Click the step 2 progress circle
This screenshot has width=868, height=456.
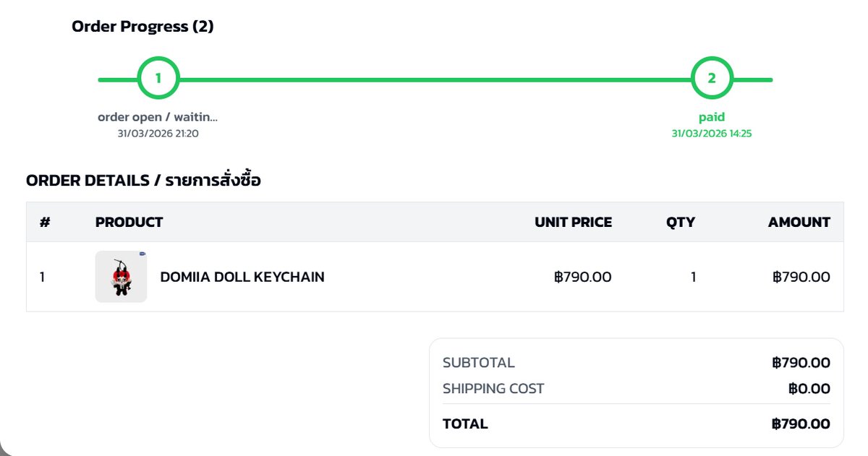point(712,79)
